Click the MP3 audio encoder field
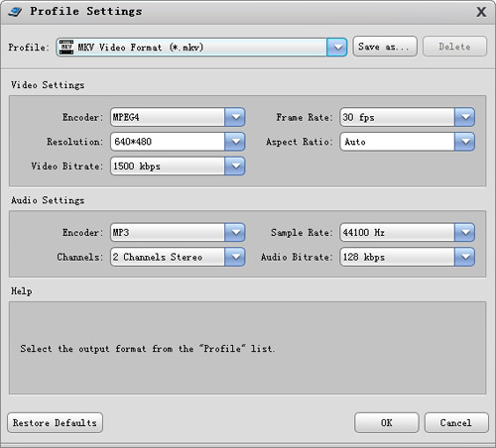This screenshot has width=496, height=448. [168, 232]
